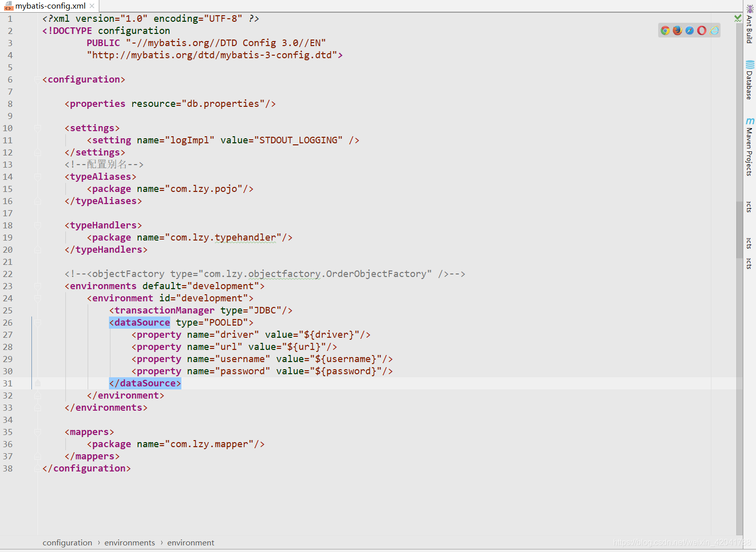Click fold end marker at closing typeAliases tag
The height and width of the screenshot is (552, 756).
tap(37, 201)
